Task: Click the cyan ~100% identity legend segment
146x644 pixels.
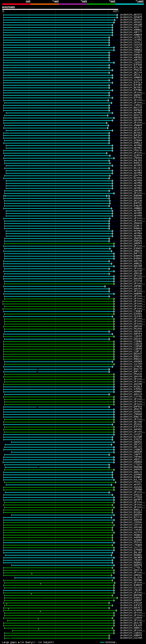Action: pos(130,4)
